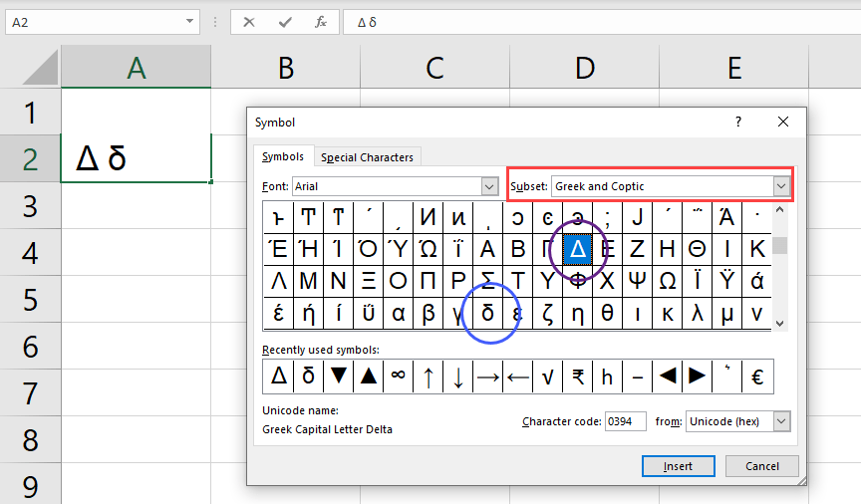Select lowercase alpha α symbol
This screenshot has height=504, width=861.
(398, 313)
